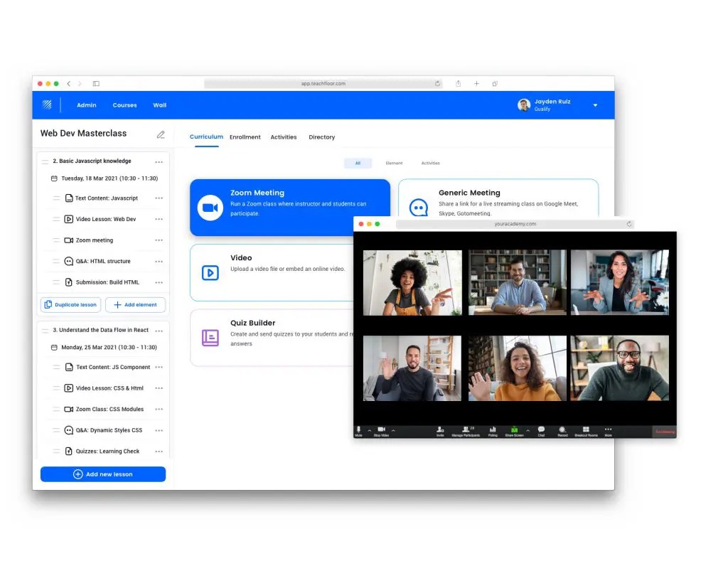Open the Admin menu item

click(86, 105)
